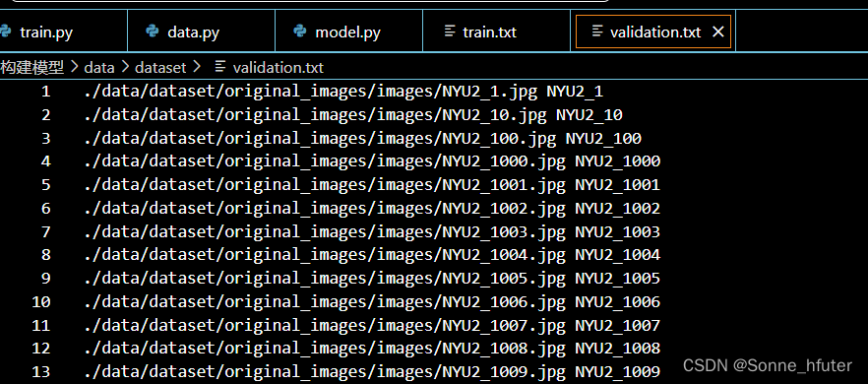Open the data breadcrumb segment
868x384 pixels.
[99, 68]
